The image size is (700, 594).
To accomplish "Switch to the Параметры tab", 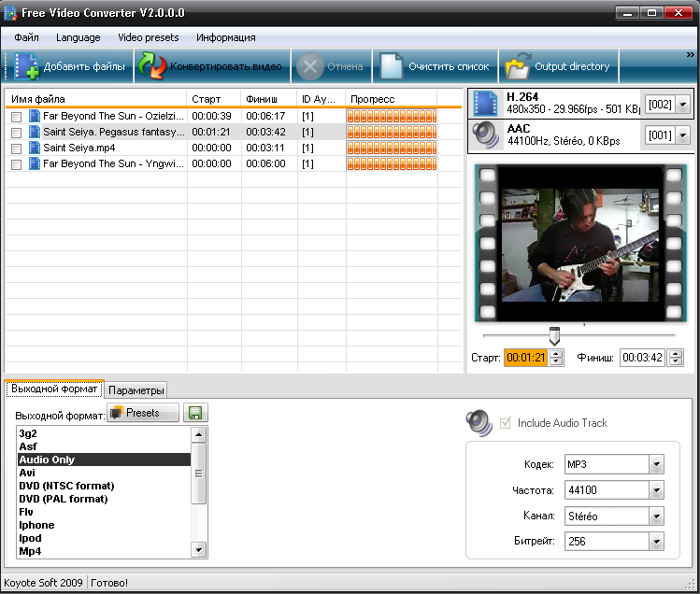I will [136, 390].
